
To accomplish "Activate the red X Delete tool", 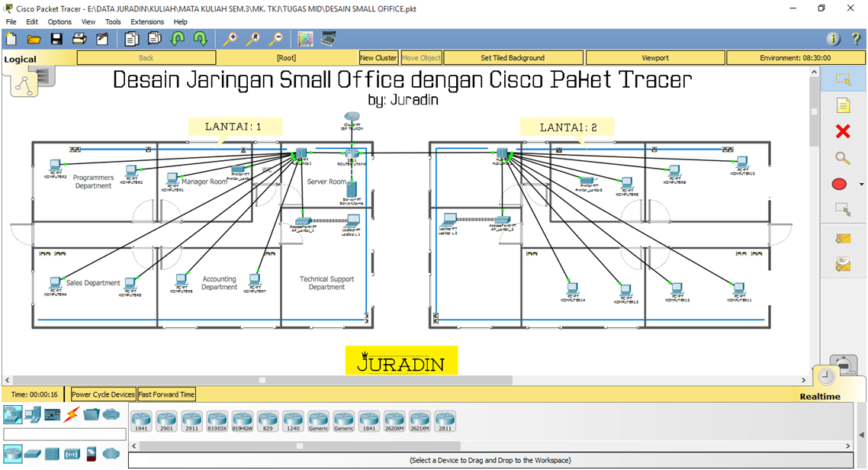I will tap(843, 131).
